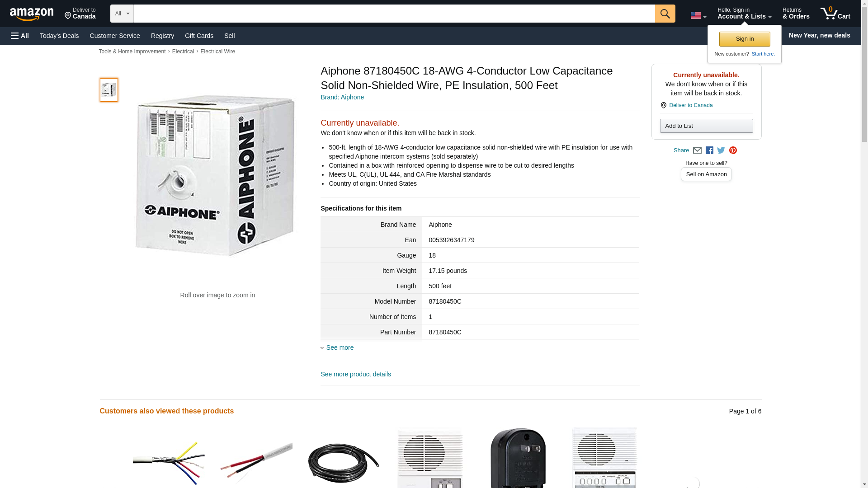Expand See more specifications

coord(340,347)
